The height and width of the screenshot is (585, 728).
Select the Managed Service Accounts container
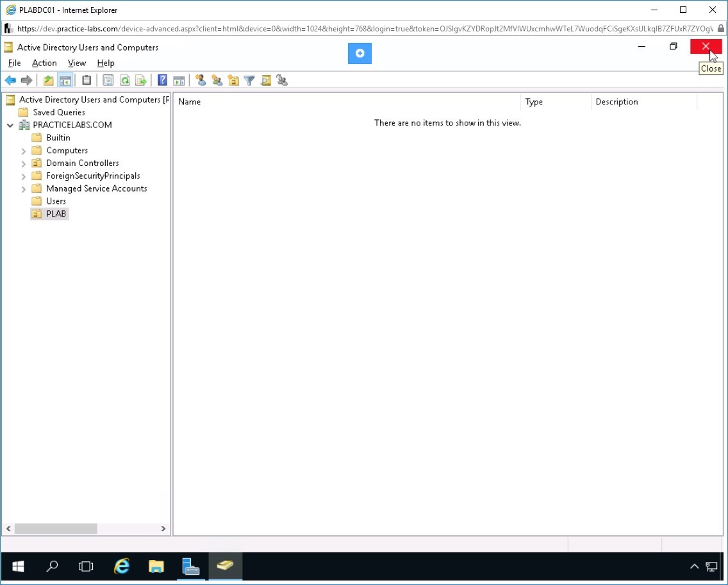click(97, 188)
